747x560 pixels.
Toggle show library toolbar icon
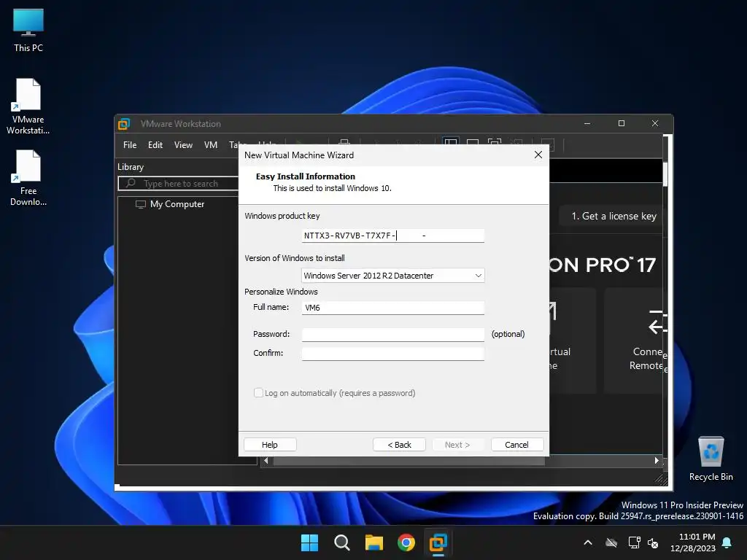point(450,143)
